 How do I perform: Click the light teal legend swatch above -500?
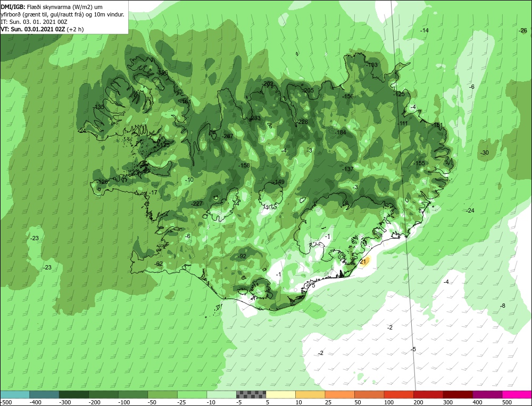(15, 394)
